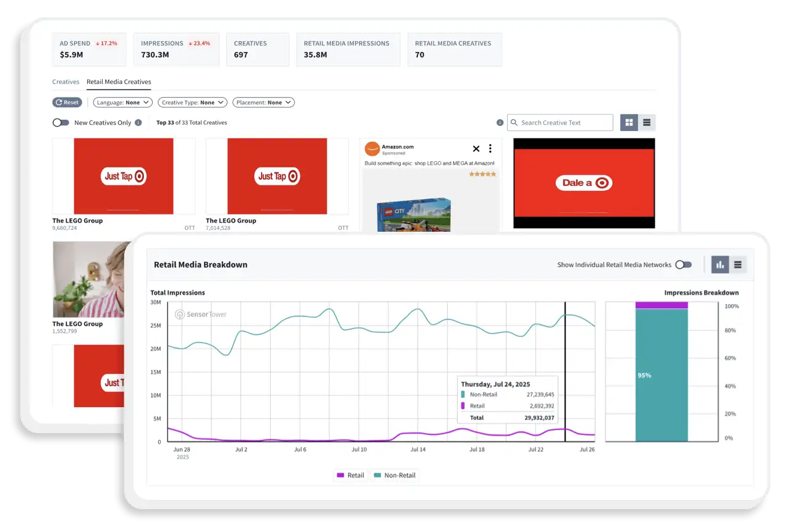
Task: Click the OTT label beside 9,680,724
Action: [x=189, y=228]
